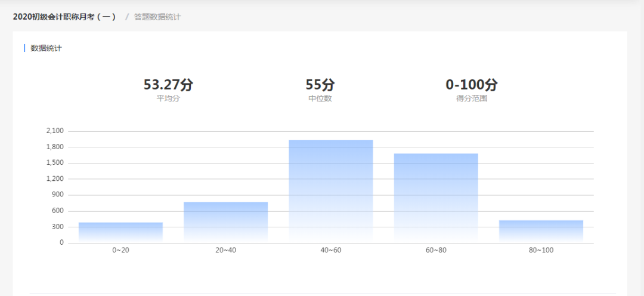Click the 60~80 x-axis label
Image resolution: width=644 pixels, height=296 pixels.
pos(436,251)
